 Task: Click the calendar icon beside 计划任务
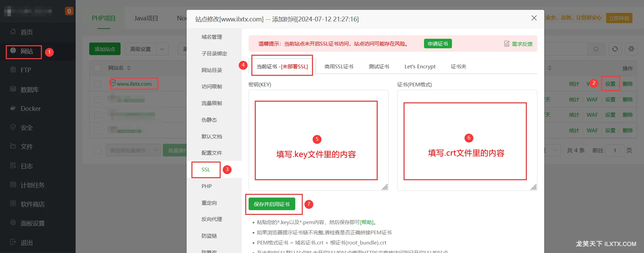pyautogui.click(x=13, y=185)
